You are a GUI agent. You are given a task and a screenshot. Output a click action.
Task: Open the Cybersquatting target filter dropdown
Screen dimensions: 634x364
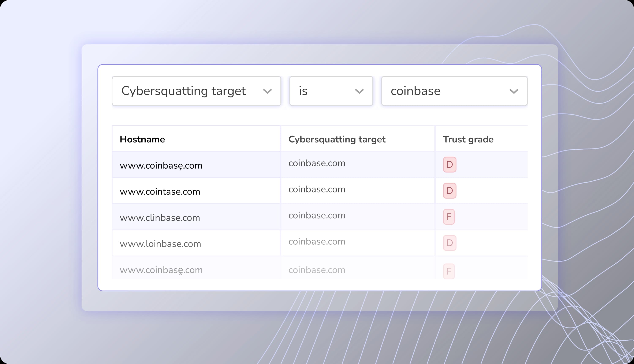coord(196,91)
